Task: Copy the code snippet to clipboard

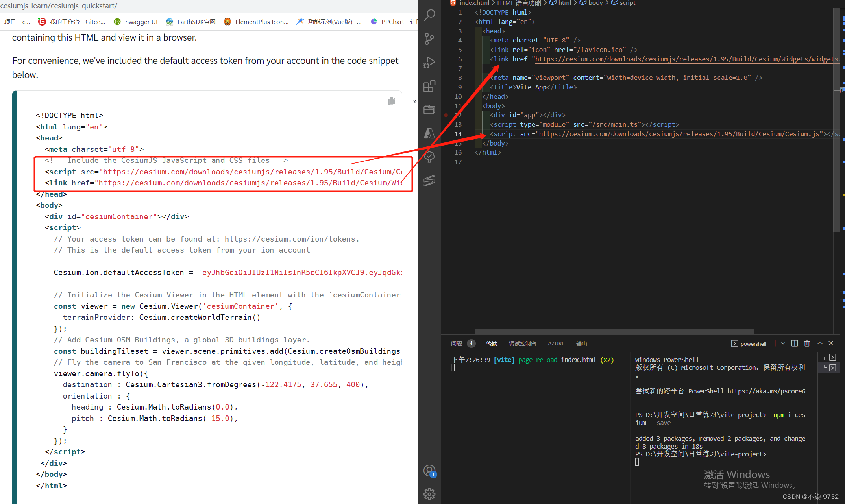Action: (x=391, y=102)
